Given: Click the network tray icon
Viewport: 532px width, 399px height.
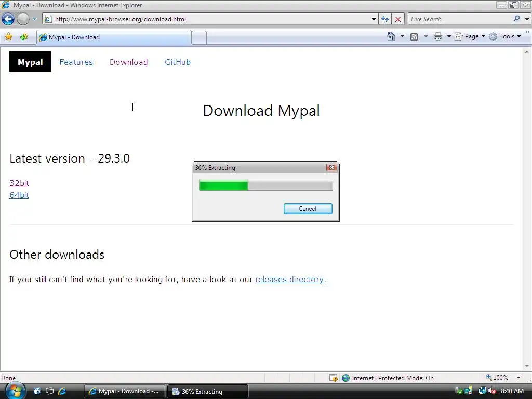Looking at the screenshot, I should tap(482, 391).
